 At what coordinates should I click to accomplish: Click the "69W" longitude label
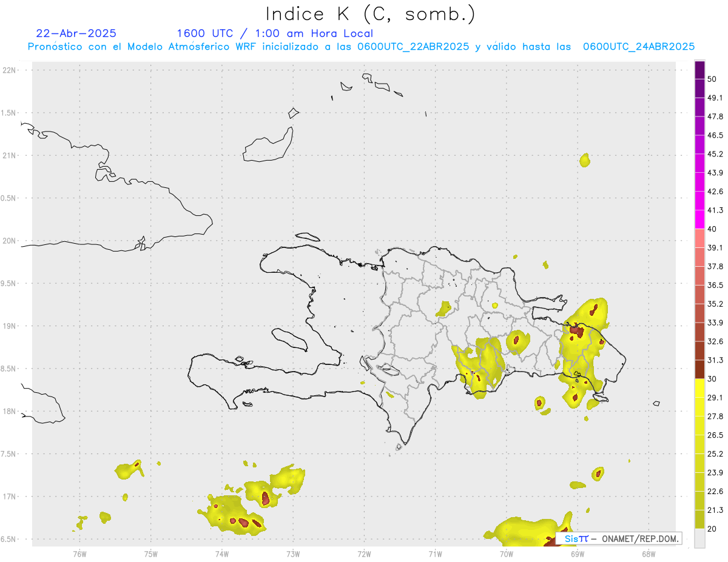(578, 554)
